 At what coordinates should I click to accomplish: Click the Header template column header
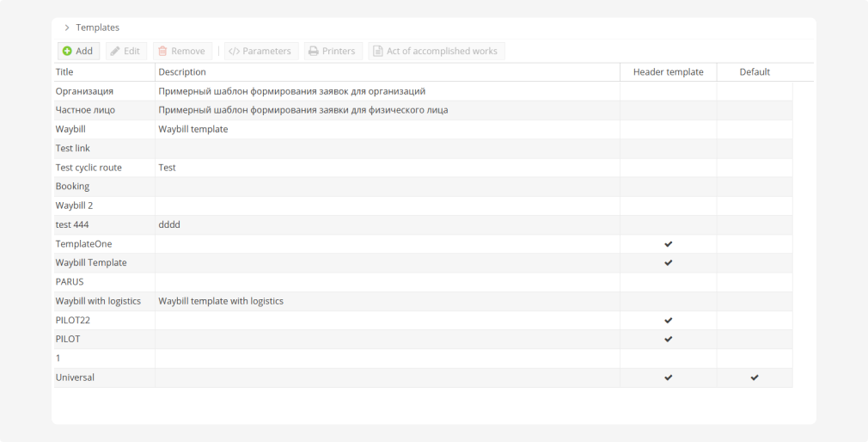[x=668, y=72]
